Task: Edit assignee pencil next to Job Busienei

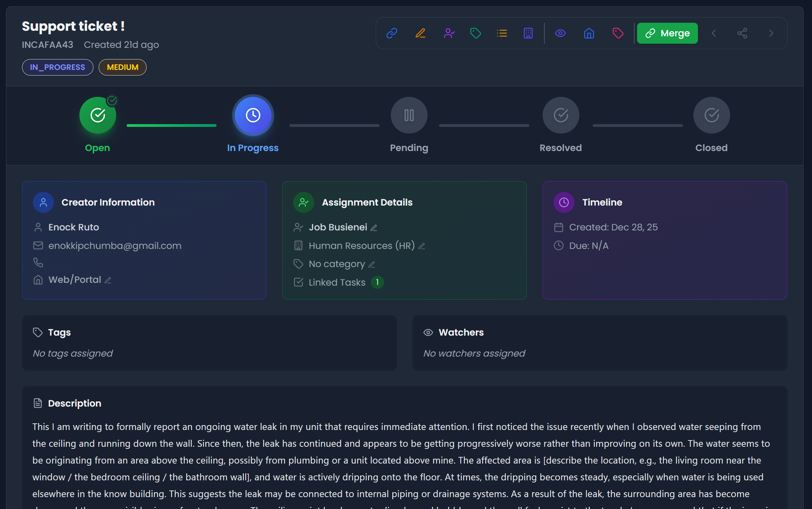Action: point(374,228)
